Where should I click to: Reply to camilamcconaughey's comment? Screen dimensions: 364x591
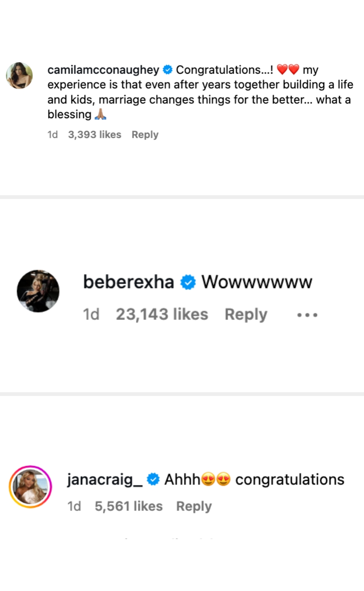point(145,134)
